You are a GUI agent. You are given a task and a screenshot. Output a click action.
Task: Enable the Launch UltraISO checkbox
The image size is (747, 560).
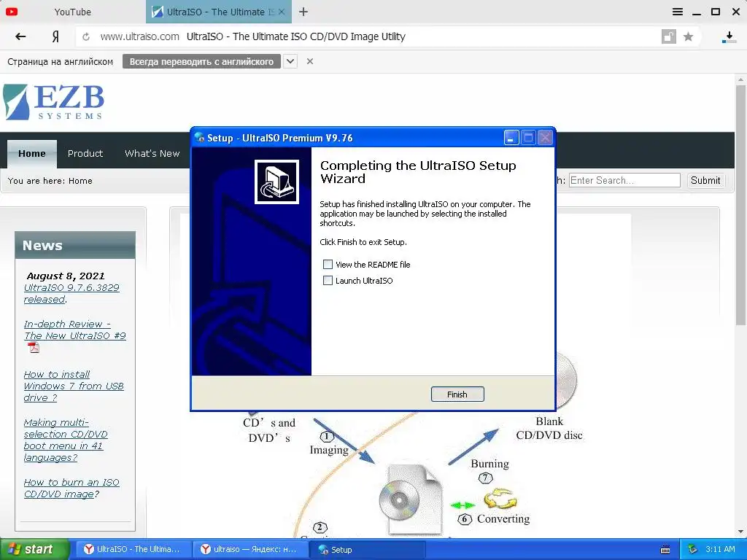[x=328, y=281]
